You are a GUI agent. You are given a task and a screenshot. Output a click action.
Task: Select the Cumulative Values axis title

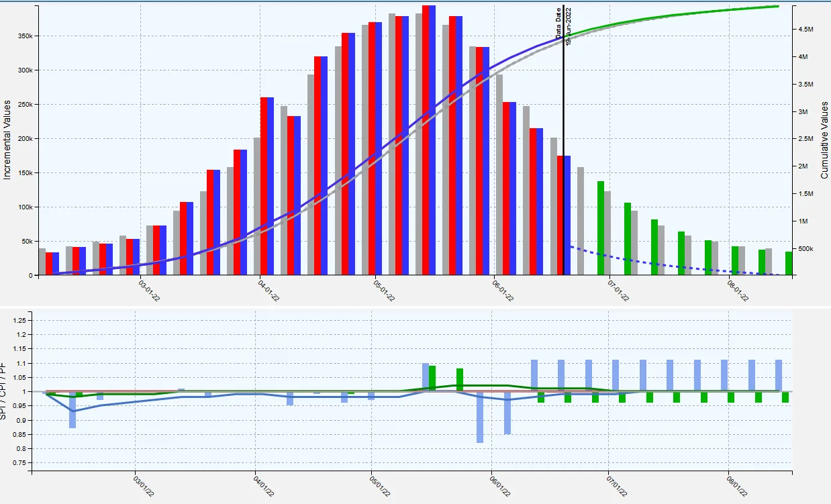click(x=824, y=140)
